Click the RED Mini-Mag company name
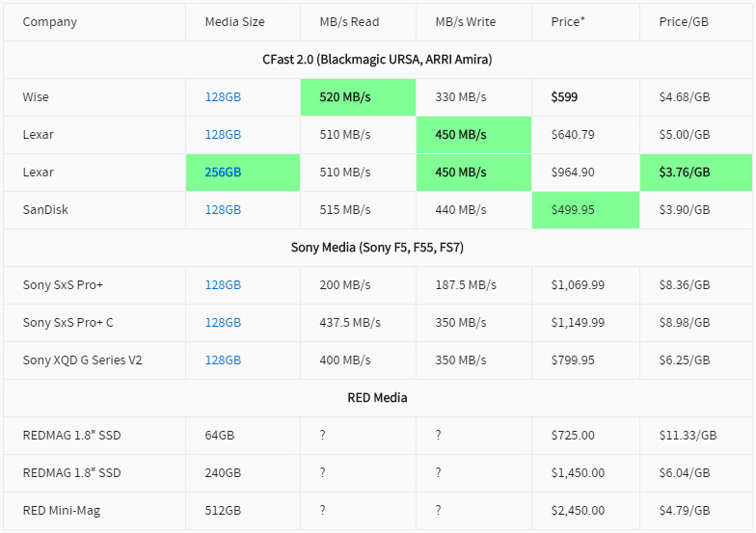This screenshot has width=756, height=533. [60, 511]
